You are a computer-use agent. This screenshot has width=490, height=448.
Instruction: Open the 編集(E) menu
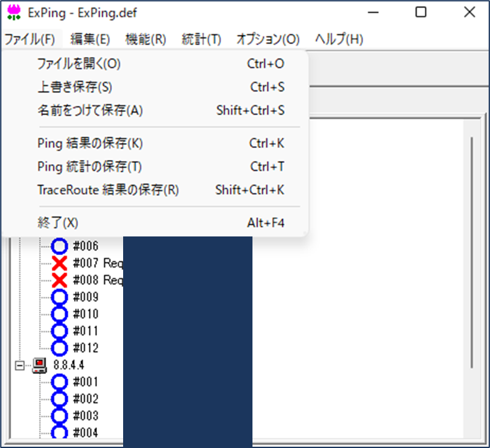pos(90,39)
